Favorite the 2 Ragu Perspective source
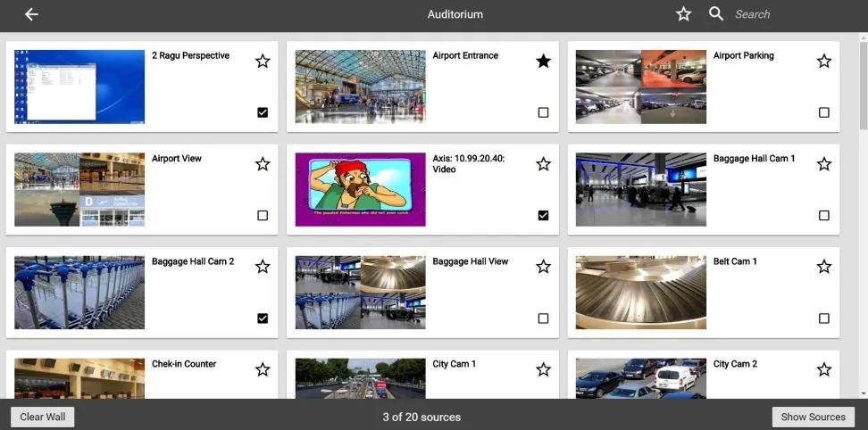 coord(263,61)
